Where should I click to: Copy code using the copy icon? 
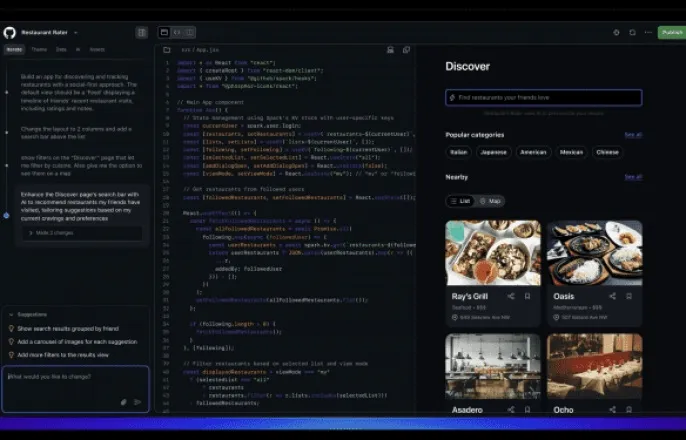pos(406,50)
